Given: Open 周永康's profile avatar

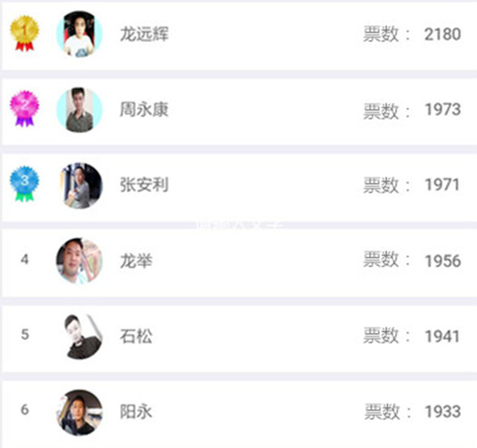Looking at the screenshot, I should (79, 110).
